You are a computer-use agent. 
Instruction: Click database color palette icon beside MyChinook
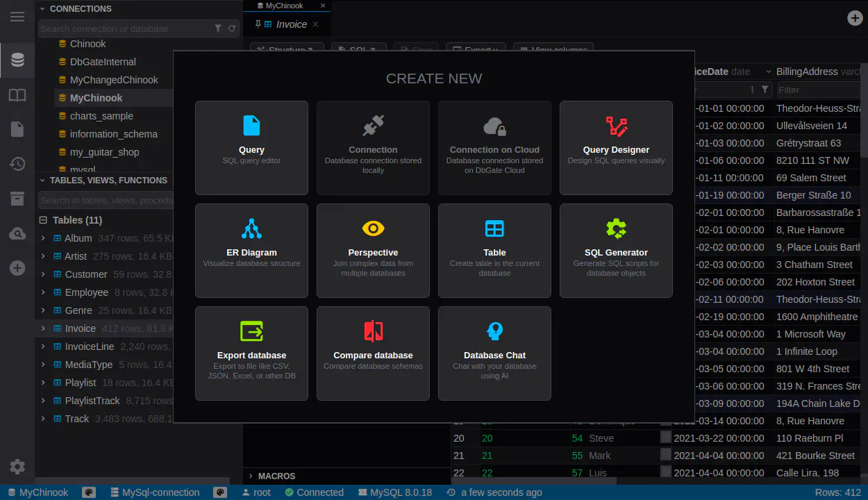[x=89, y=492]
